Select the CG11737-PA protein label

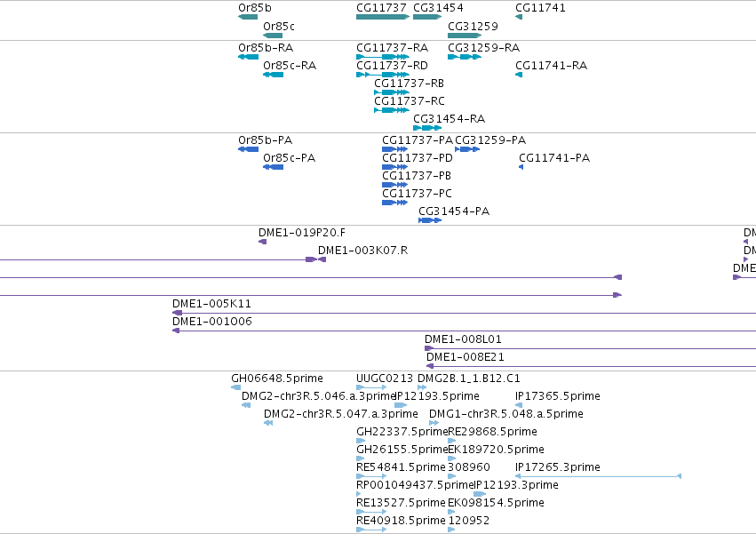[x=418, y=140]
